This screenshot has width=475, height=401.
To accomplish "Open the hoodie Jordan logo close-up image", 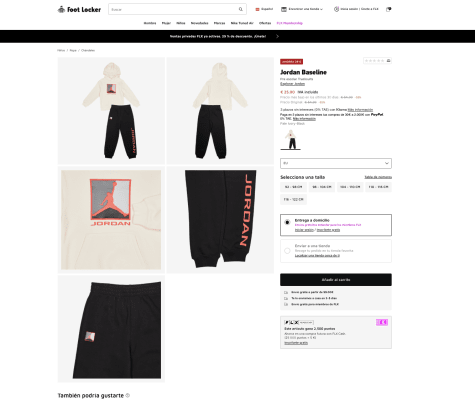I will (x=111, y=220).
